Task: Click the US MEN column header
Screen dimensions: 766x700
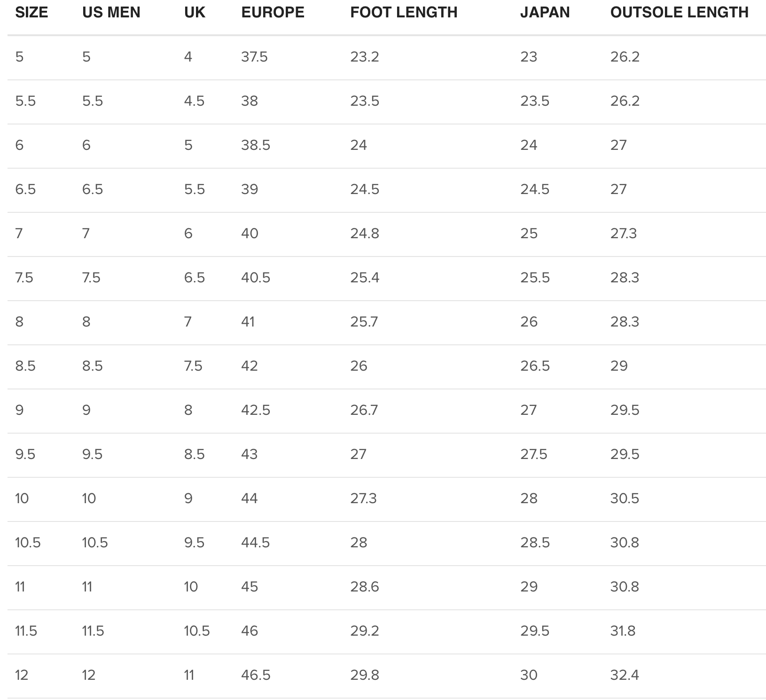Action: pyautogui.click(x=111, y=13)
